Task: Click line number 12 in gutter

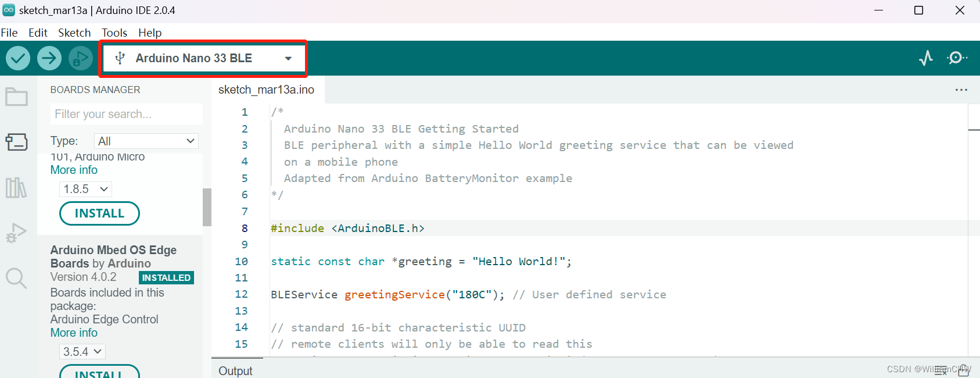Action: pyautogui.click(x=241, y=294)
